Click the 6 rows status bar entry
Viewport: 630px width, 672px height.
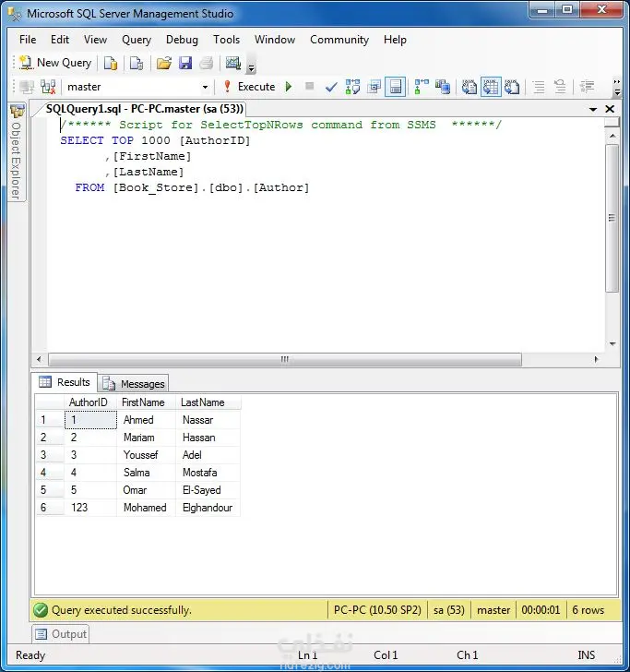click(x=588, y=610)
